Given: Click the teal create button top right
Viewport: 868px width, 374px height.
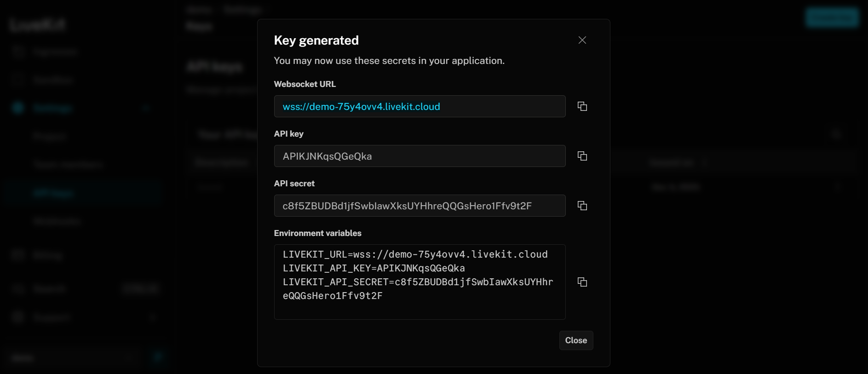Looking at the screenshot, I should click(x=831, y=17).
